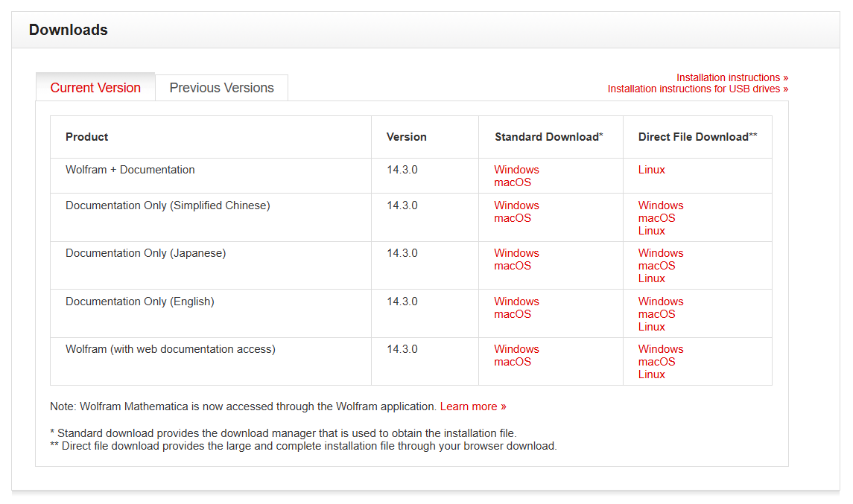This screenshot has height=504, width=853.
Task: Download Wolfram + Documentation standard for macOS
Action: click(x=513, y=182)
